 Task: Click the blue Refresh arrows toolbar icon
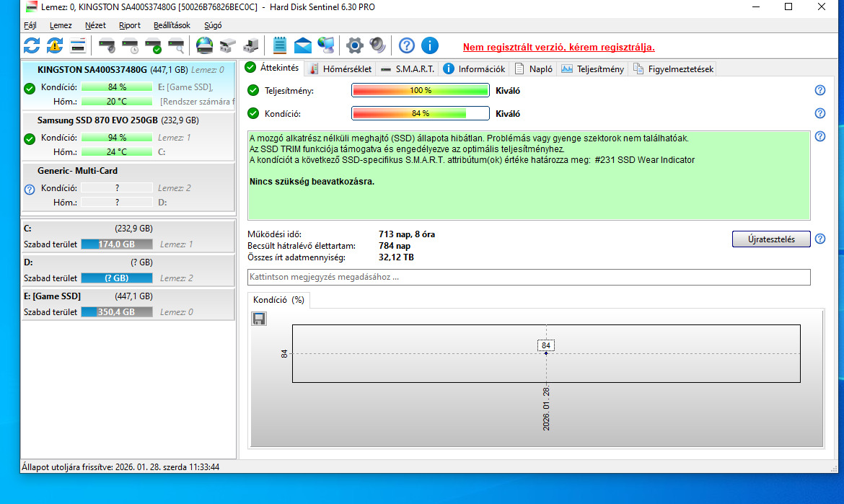(x=32, y=45)
